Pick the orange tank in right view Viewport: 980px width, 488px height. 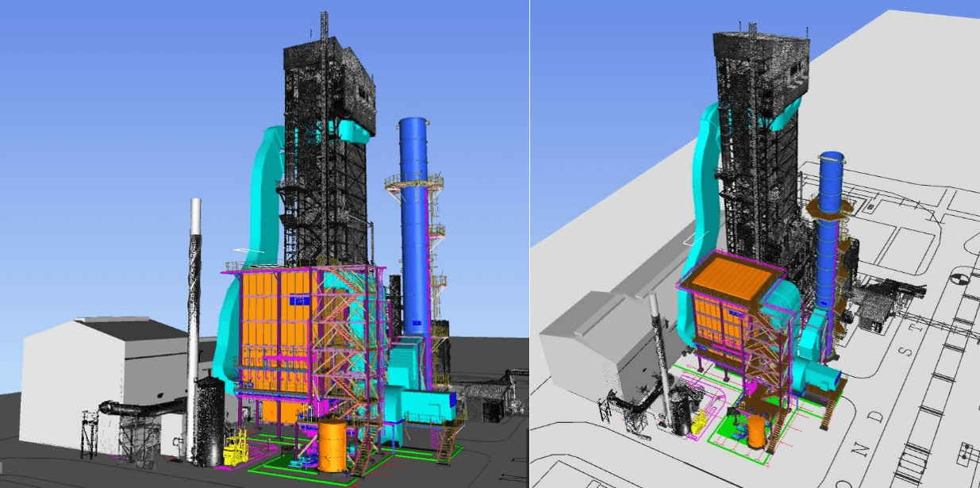pyautogui.click(x=757, y=432)
